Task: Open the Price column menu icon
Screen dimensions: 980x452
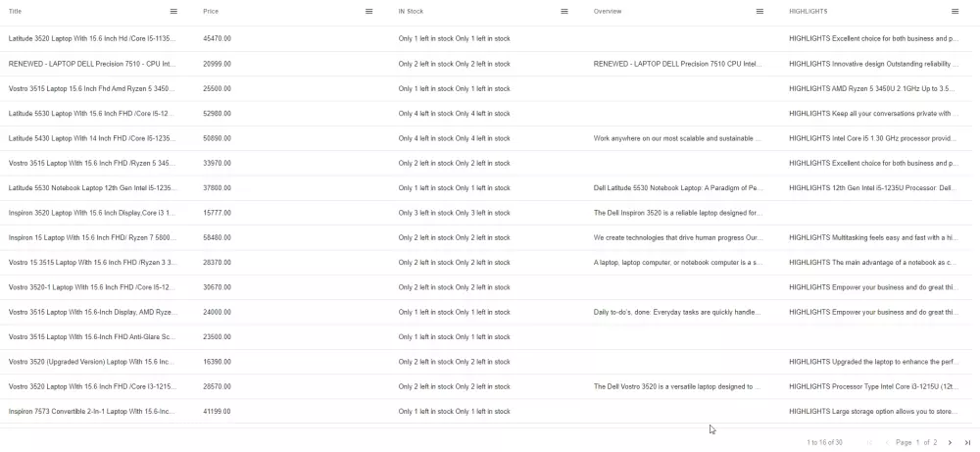Action: click(x=368, y=11)
